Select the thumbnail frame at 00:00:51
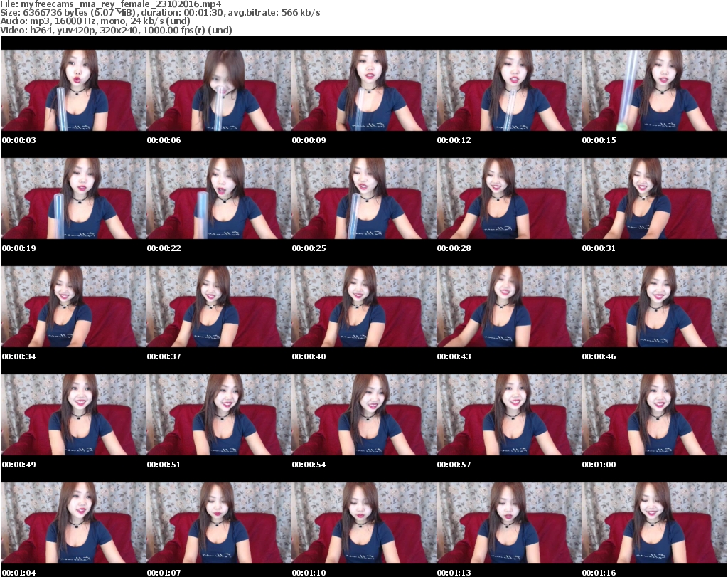Viewport: 728px width, 577px height. click(x=219, y=415)
